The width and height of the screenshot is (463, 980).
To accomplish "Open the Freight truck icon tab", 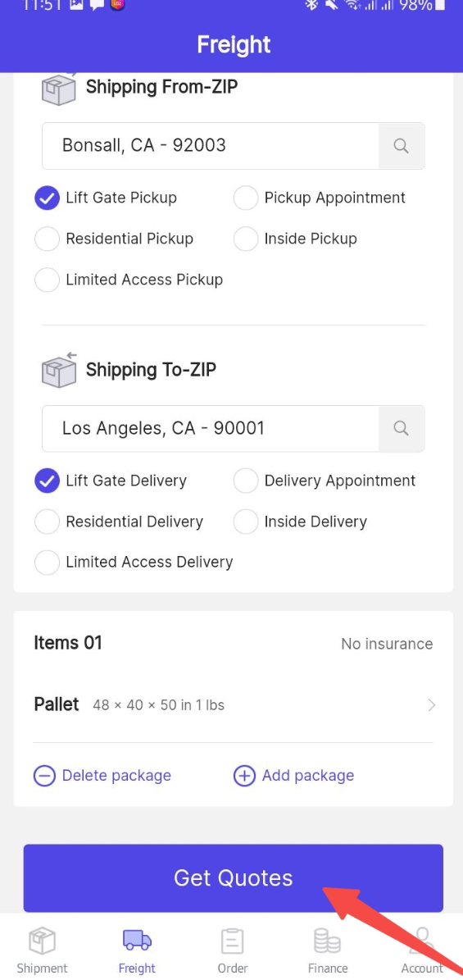I will [137, 940].
